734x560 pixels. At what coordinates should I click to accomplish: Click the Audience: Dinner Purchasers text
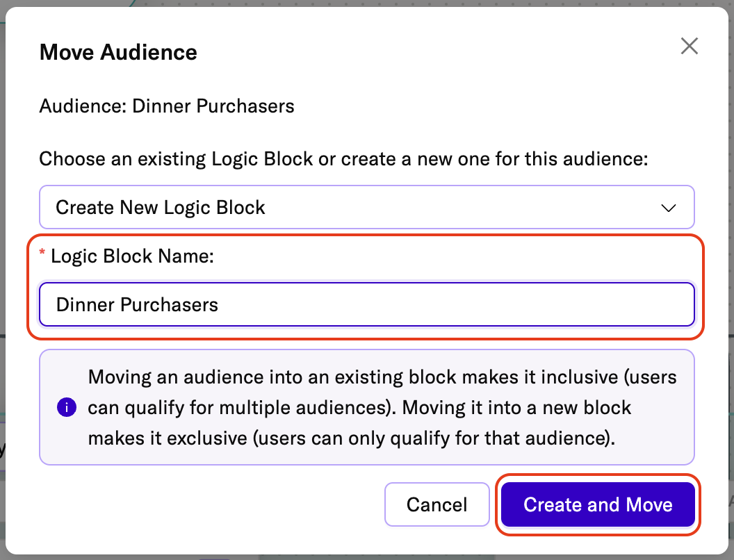coord(167,106)
